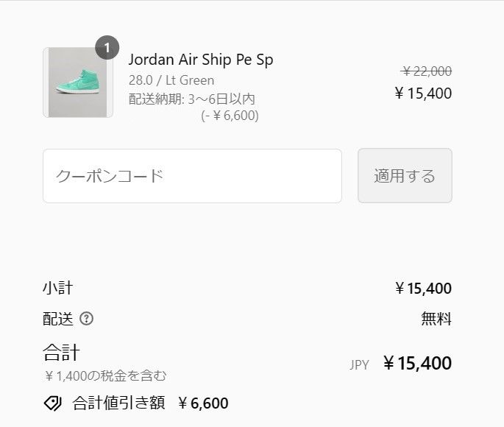
Task: Click the green sneaker product thumbnail
Action: pyautogui.click(x=78, y=82)
